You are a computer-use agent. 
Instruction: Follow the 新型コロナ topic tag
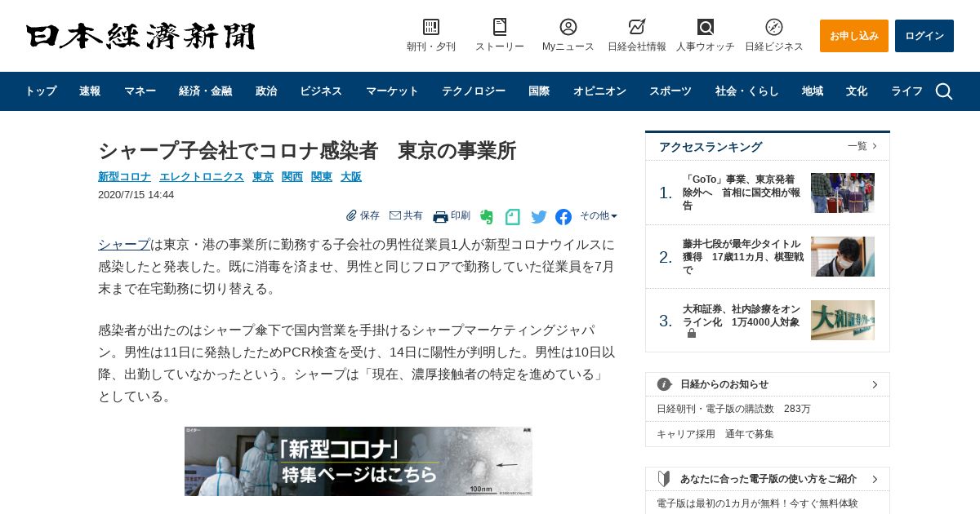(124, 176)
